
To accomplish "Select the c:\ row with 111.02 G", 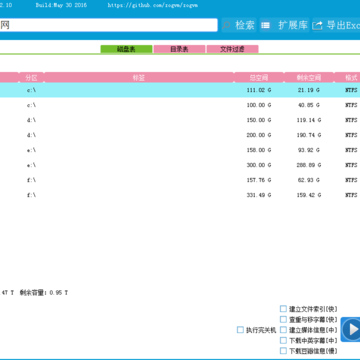I will point(180,90).
